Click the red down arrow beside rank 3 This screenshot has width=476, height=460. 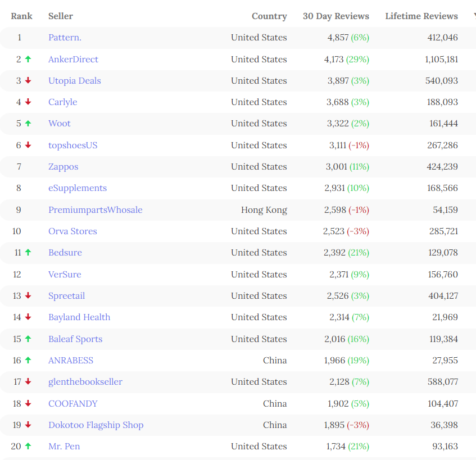coord(28,80)
